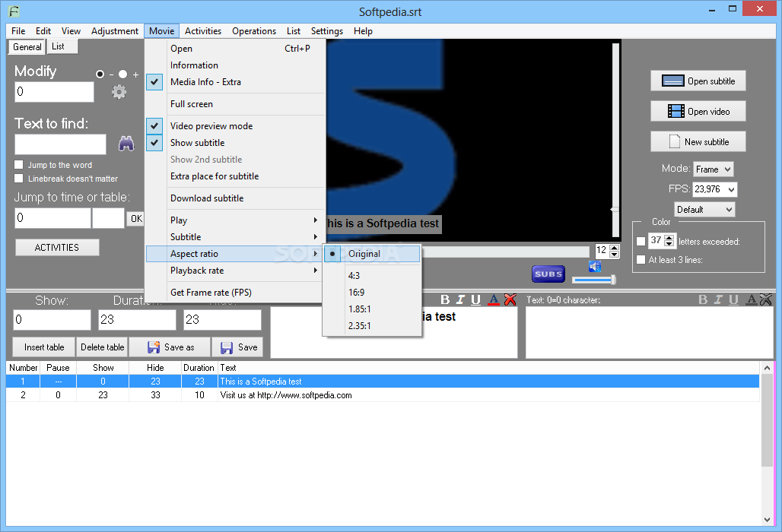
Task: Click Delete table button
Action: pos(102,347)
